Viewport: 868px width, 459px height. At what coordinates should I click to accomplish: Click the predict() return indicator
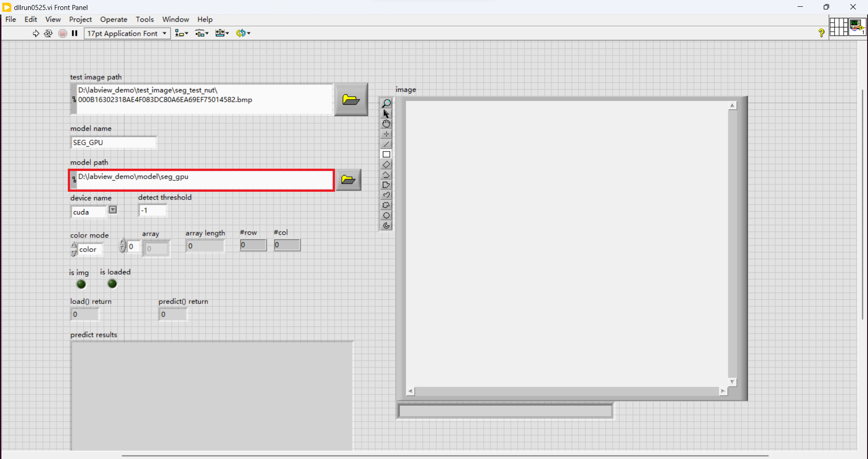[173, 314]
